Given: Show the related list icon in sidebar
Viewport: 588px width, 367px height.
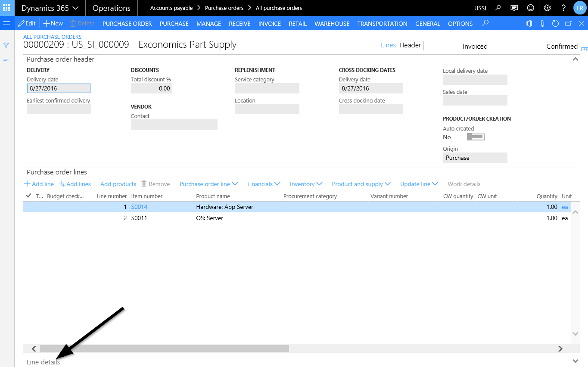Looking at the screenshot, I should pos(6,59).
